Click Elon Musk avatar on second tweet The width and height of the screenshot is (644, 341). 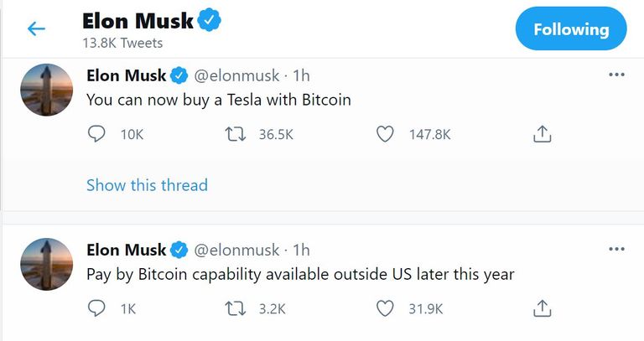pos(46,264)
